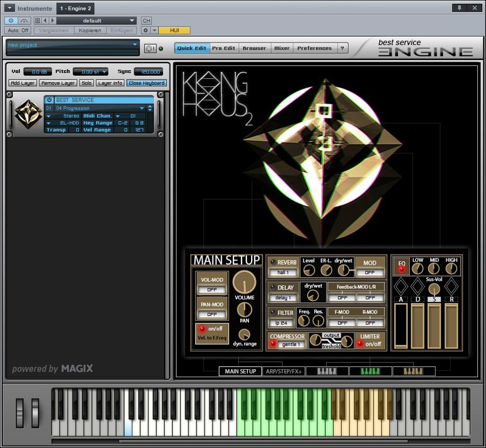
Task: Go to next preset arrow
Action: 52,21
